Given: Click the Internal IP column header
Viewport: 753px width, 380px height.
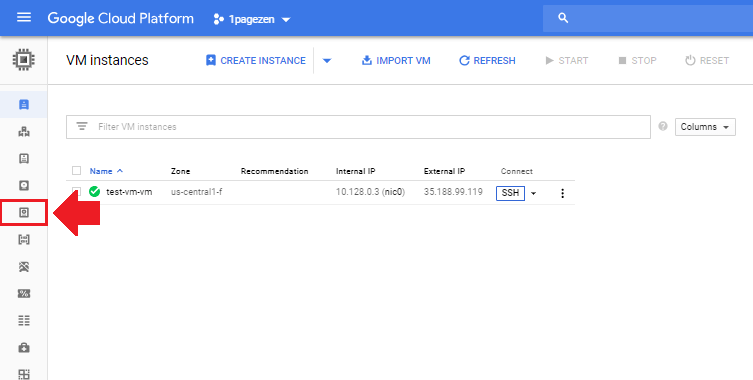Looking at the screenshot, I should point(355,171).
